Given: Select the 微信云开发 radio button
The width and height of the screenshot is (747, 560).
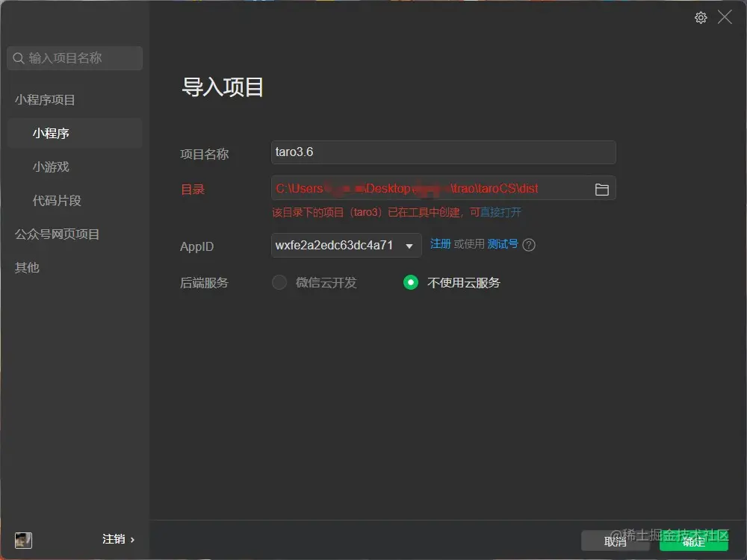Looking at the screenshot, I should [279, 283].
